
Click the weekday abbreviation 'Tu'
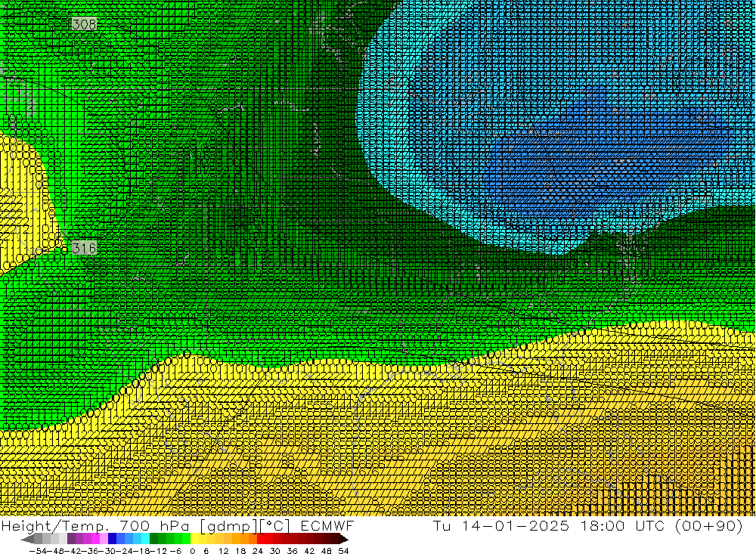(x=442, y=526)
